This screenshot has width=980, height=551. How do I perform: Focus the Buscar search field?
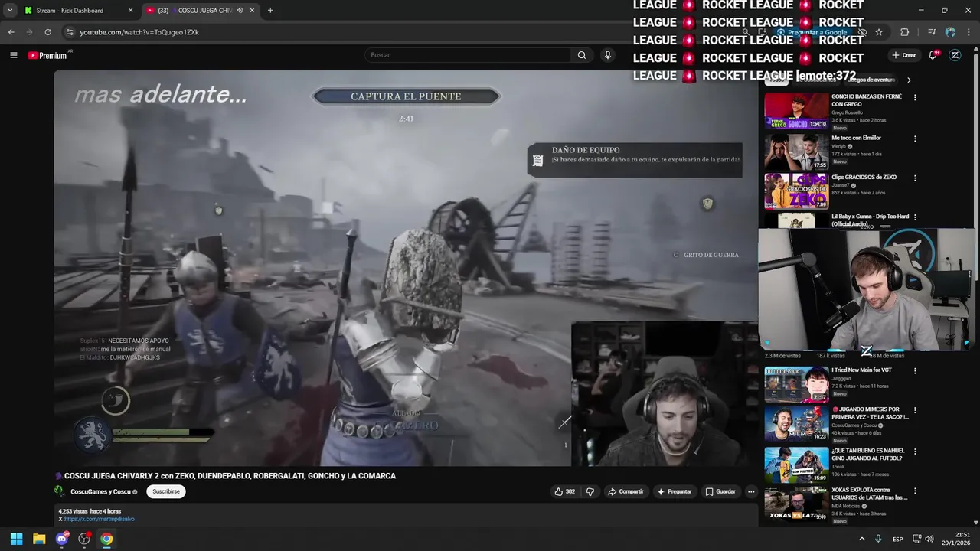click(467, 55)
